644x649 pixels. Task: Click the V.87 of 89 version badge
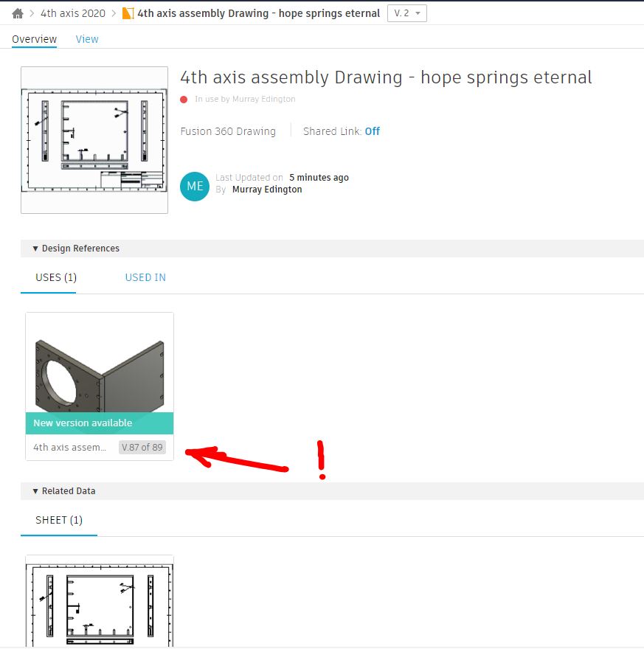click(142, 447)
